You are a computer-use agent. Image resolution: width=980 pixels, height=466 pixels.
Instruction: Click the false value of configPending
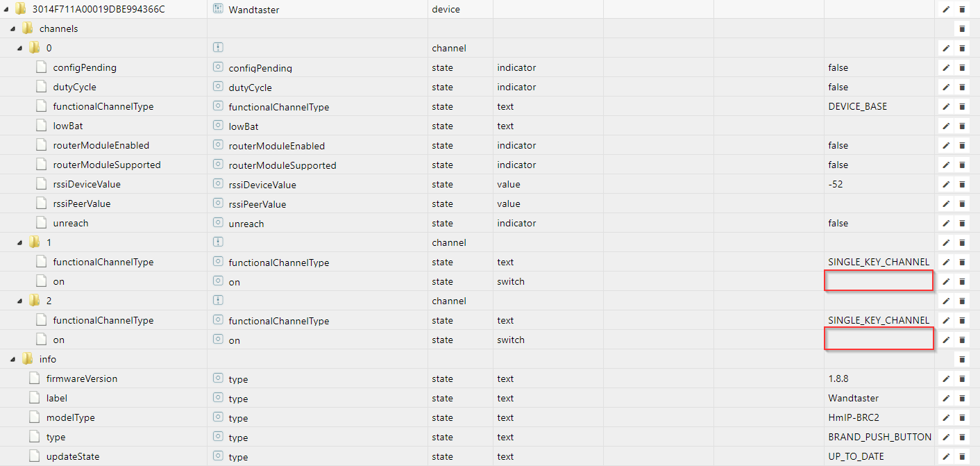[838, 68]
